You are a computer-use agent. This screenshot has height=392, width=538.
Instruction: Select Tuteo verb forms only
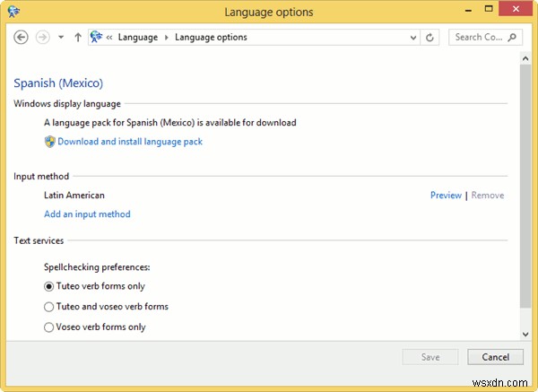pyautogui.click(x=95, y=286)
